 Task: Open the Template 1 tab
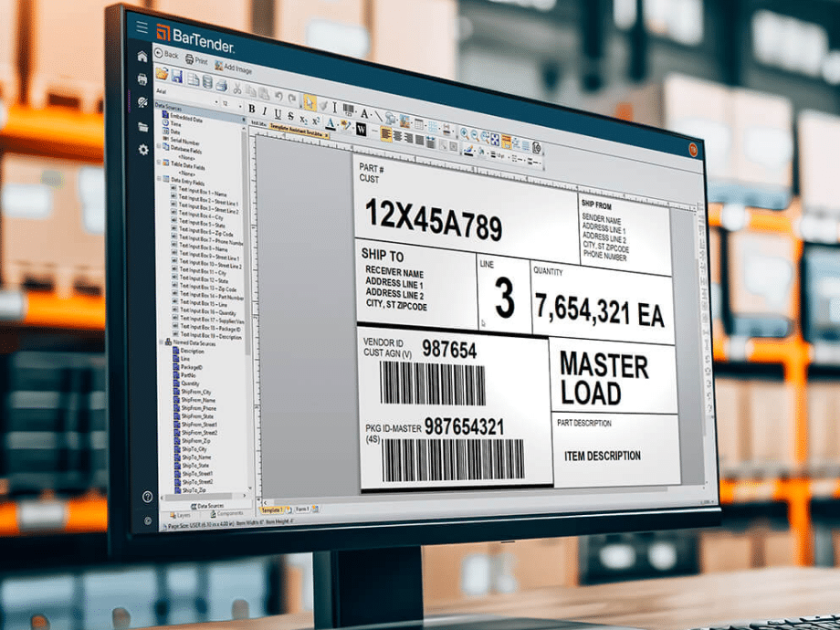(x=272, y=509)
